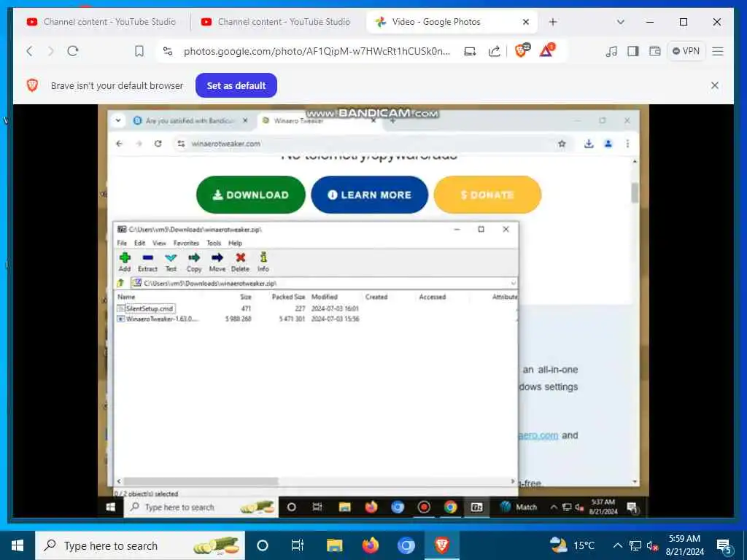
Task: Click the 7-Zip up-folder icon
Action: [x=121, y=283]
